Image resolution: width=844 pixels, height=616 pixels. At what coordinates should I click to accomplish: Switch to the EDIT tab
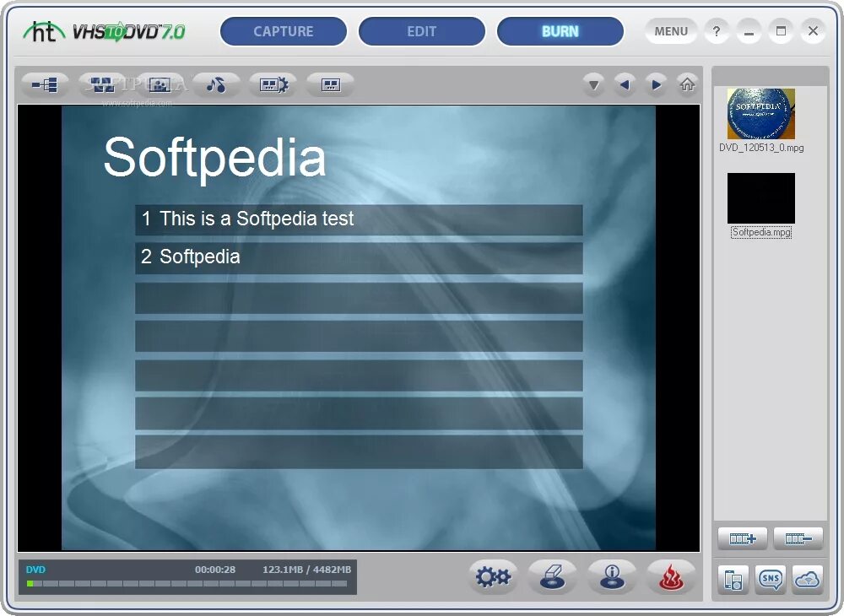421,31
